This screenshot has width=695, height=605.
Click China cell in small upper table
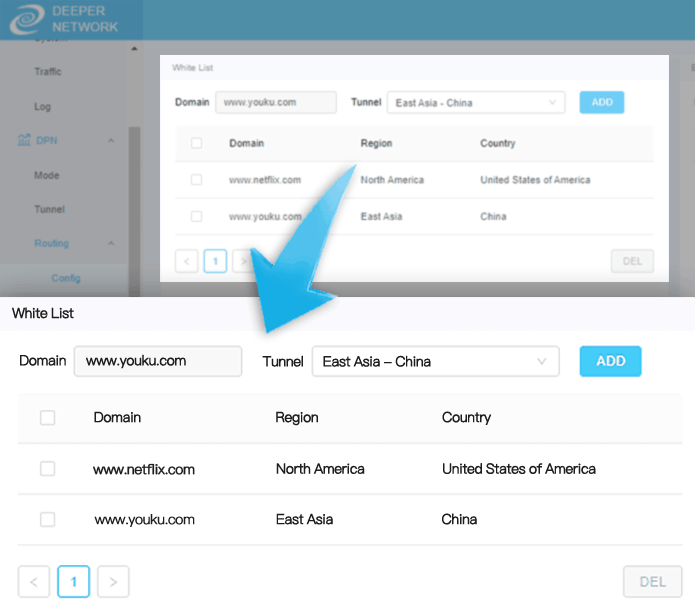pos(493,216)
